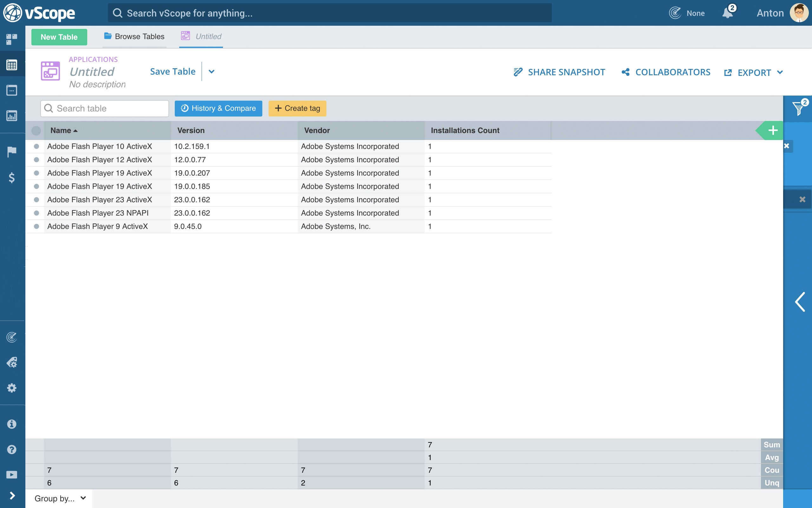
Task: Open Anton's user avatar
Action: (799, 13)
